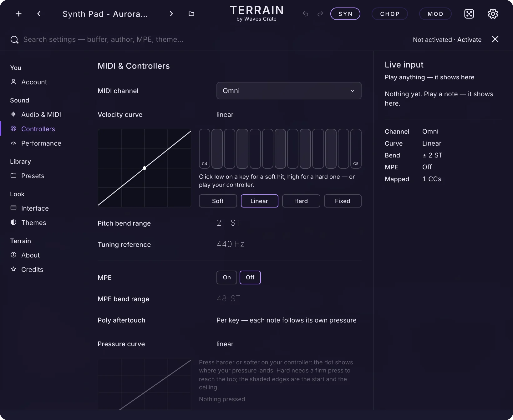This screenshot has height=420, width=513.
Task: Select the Fixed velocity curve
Action: 343,201
